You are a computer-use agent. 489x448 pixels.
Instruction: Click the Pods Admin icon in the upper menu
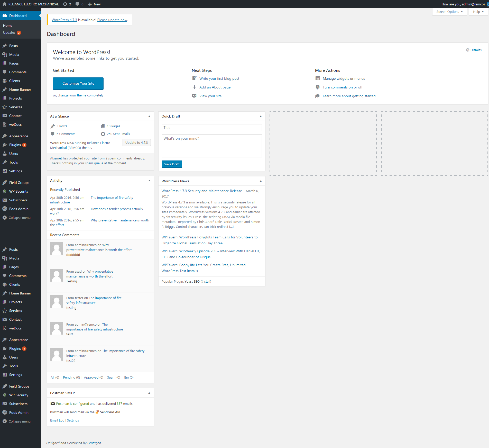(x=5, y=209)
